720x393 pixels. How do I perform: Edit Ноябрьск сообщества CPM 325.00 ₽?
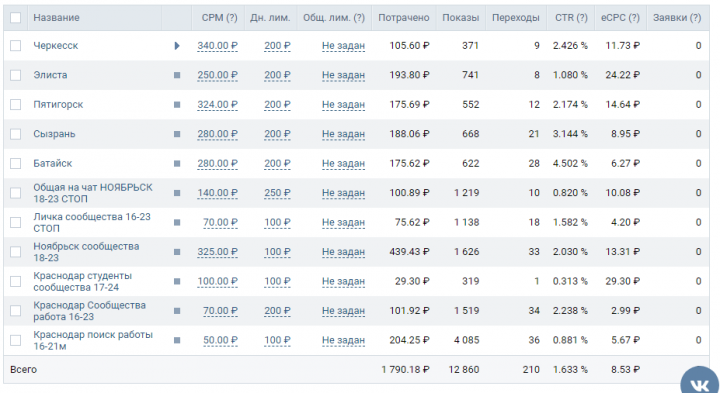coord(218,252)
